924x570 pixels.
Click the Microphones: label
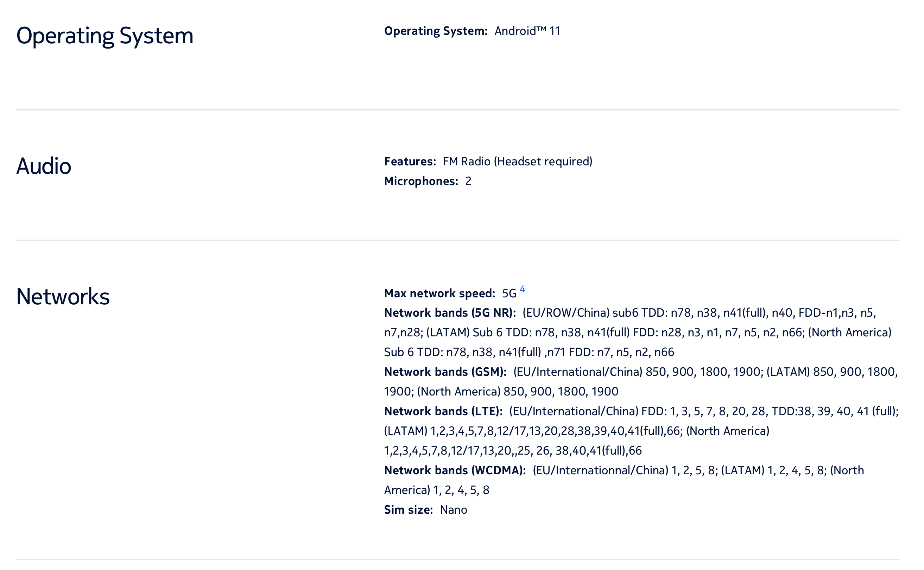click(421, 181)
